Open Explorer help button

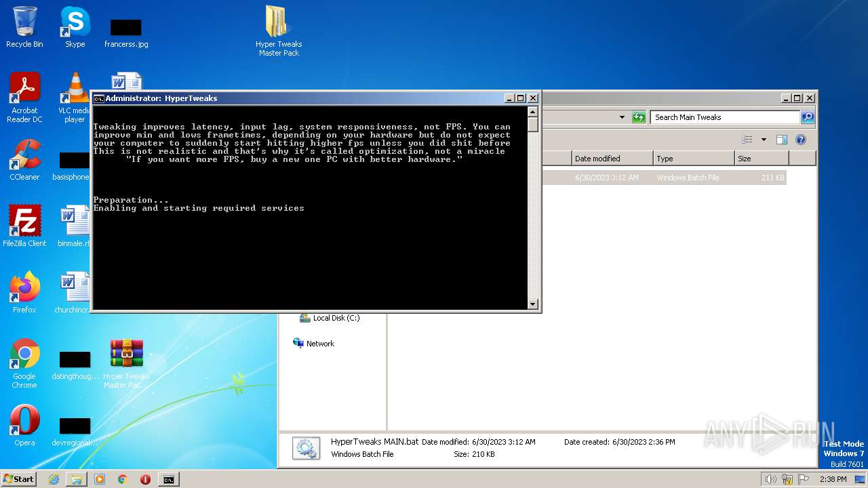click(800, 140)
